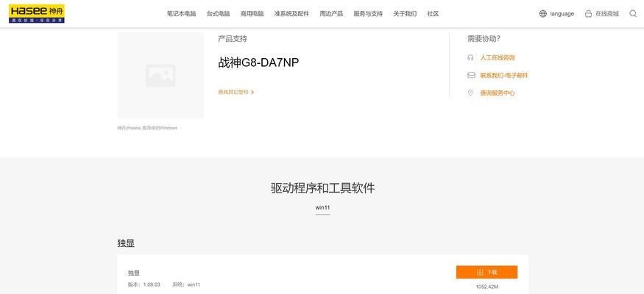Open the 周边产品 menu
This screenshot has width=644, height=294.
tap(331, 13)
